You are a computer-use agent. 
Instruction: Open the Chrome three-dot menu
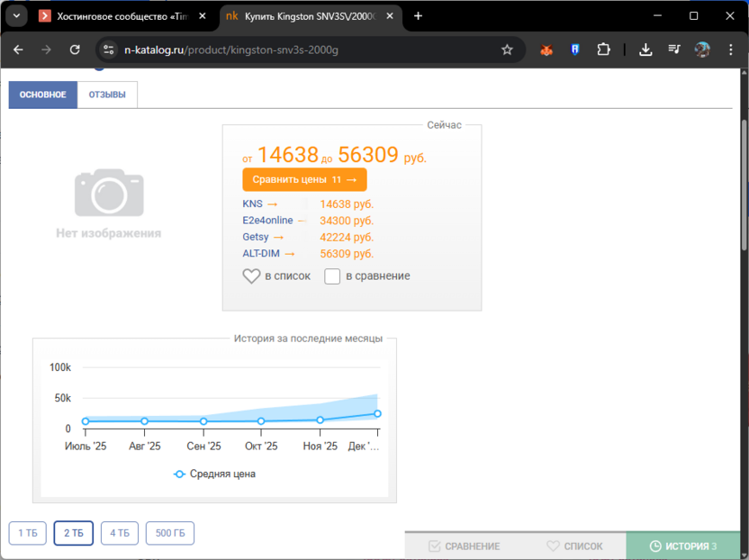coord(730,50)
